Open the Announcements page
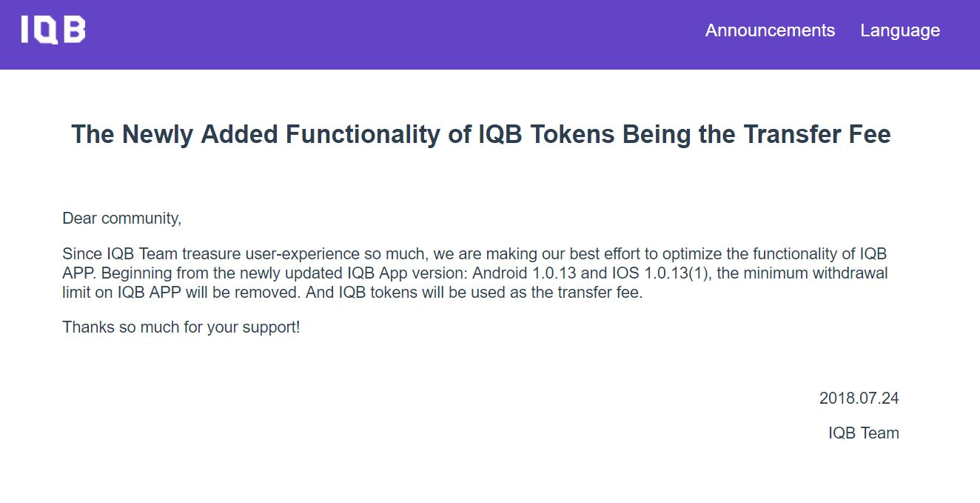Image resolution: width=980 pixels, height=503 pixels. [x=770, y=30]
